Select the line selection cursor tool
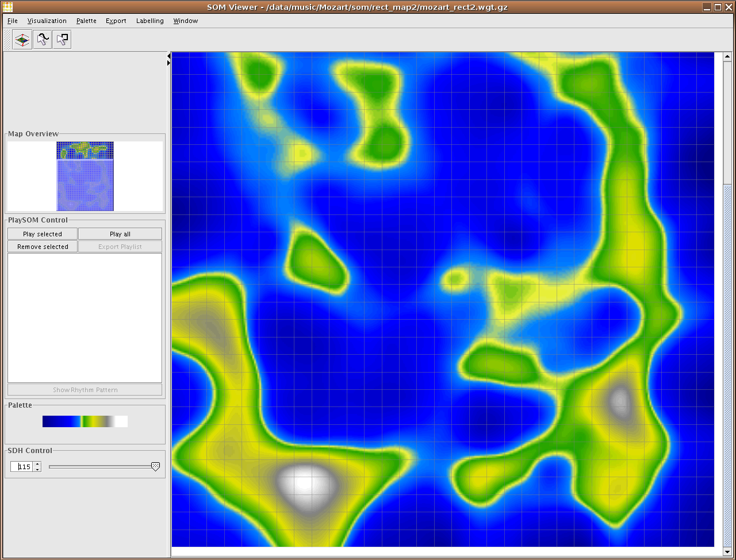This screenshot has height=560, width=736. point(42,40)
